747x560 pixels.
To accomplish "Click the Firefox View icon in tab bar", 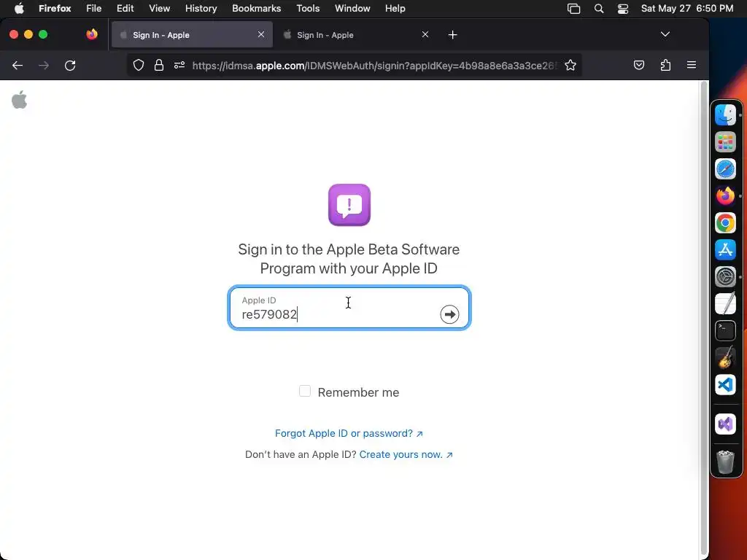I will click(92, 34).
